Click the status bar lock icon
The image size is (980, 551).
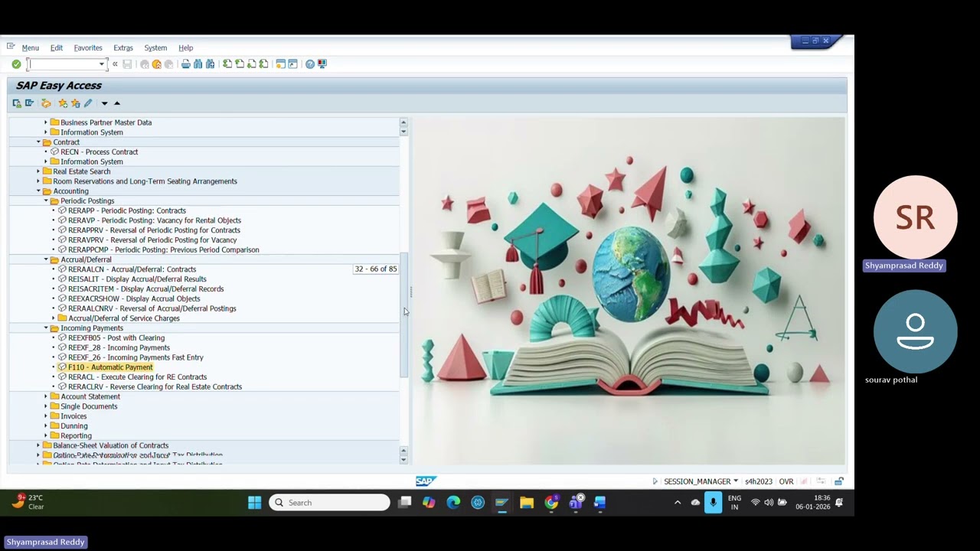click(839, 481)
